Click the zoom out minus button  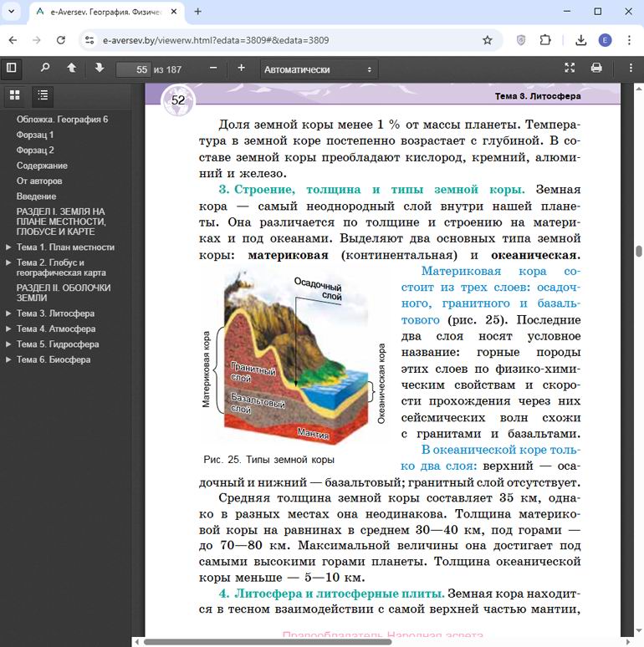213,69
